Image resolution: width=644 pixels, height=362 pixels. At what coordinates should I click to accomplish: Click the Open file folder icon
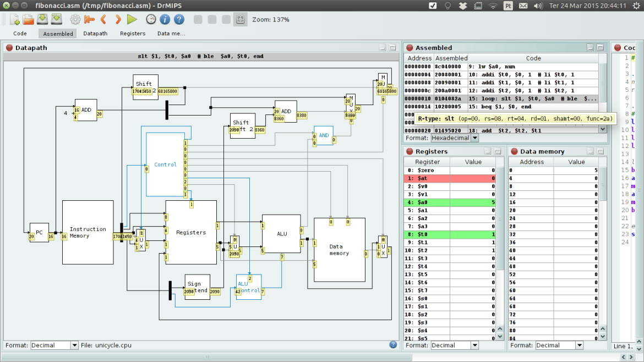(29, 19)
